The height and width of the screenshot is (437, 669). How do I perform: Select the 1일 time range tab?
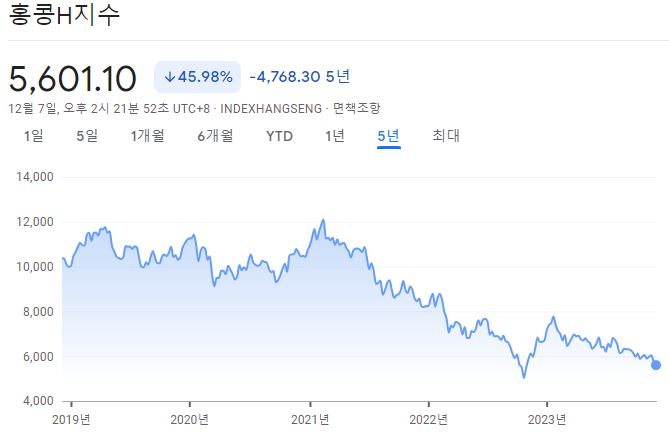pos(33,136)
